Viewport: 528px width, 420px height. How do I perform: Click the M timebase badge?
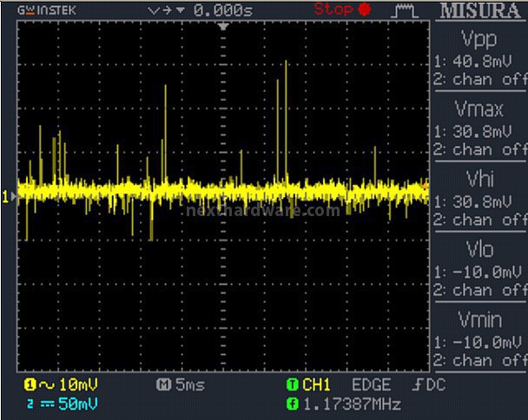tap(163, 384)
